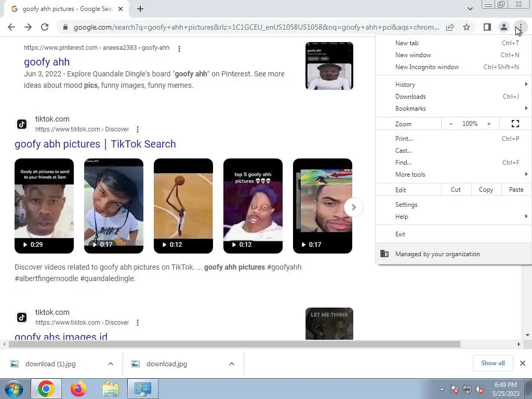The image size is (532, 399).
Task: Toggle fullscreen mode in Zoom row
Action: point(515,124)
